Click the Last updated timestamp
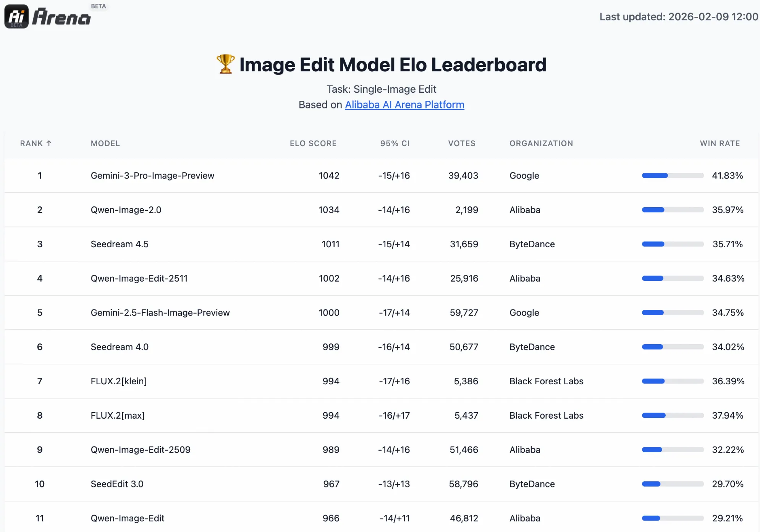 678,17
